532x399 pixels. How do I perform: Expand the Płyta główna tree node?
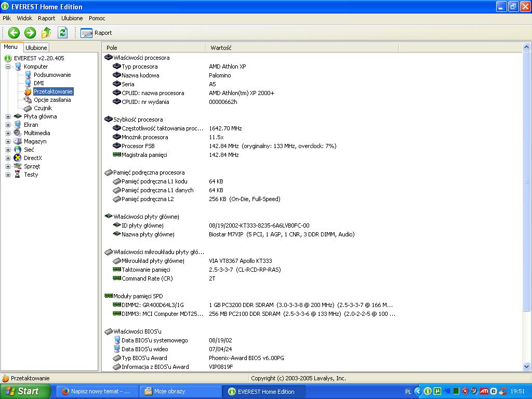pos(8,116)
